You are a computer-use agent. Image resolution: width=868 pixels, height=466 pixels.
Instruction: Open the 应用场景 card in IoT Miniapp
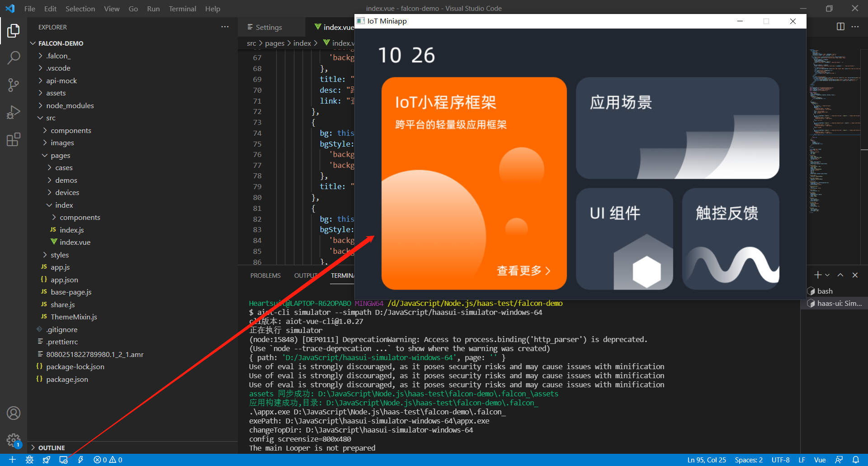pos(677,128)
